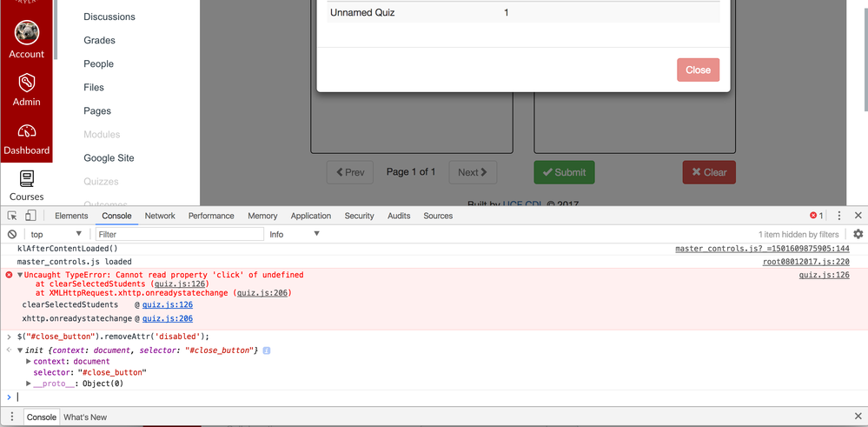Screen dimensions: 868x427
Task: Click the Account avatar in sidebar
Action: pos(26,32)
